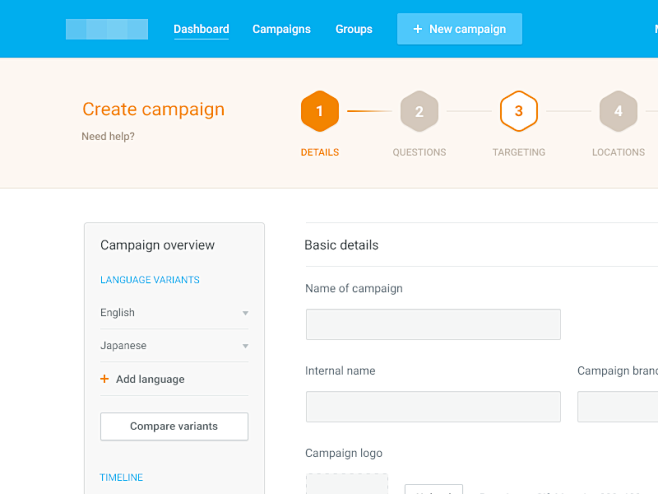Focus the Name of campaign field
This screenshot has width=658, height=494.
(432, 324)
